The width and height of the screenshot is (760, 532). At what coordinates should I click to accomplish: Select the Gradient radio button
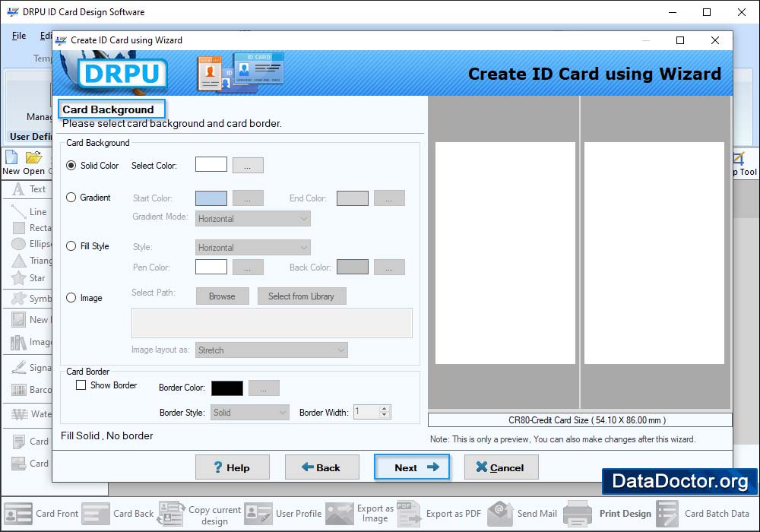[x=71, y=198]
